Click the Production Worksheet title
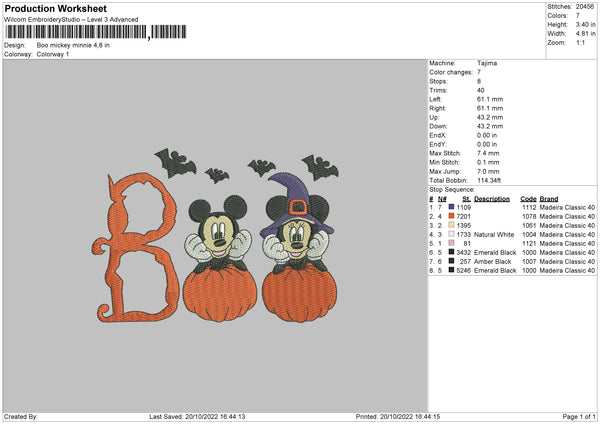 coord(55,8)
